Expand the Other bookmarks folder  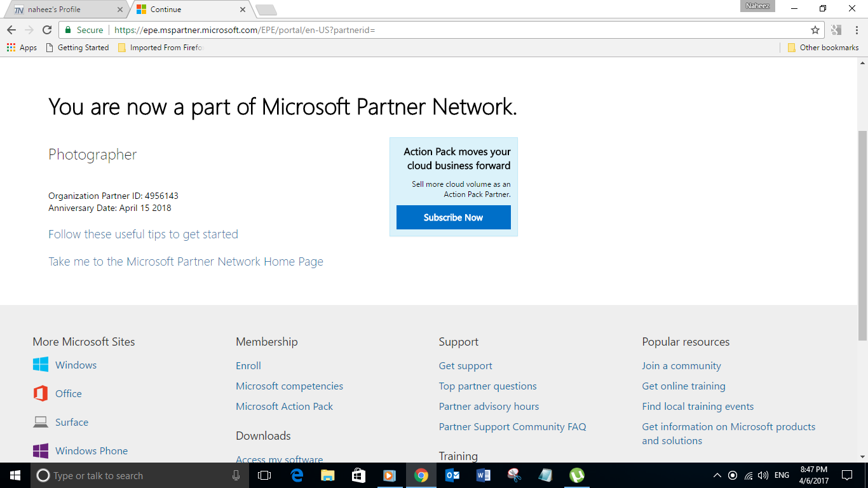pyautogui.click(x=823, y=48)
